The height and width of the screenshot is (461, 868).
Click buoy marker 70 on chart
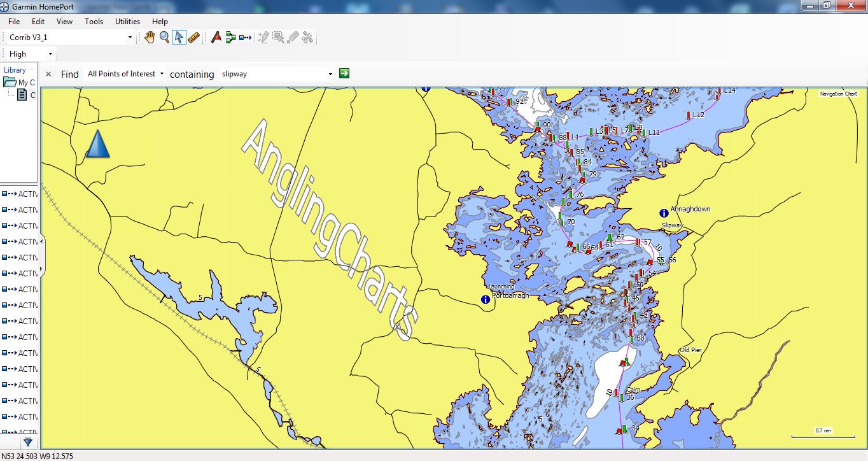click(x=562, y=222)
